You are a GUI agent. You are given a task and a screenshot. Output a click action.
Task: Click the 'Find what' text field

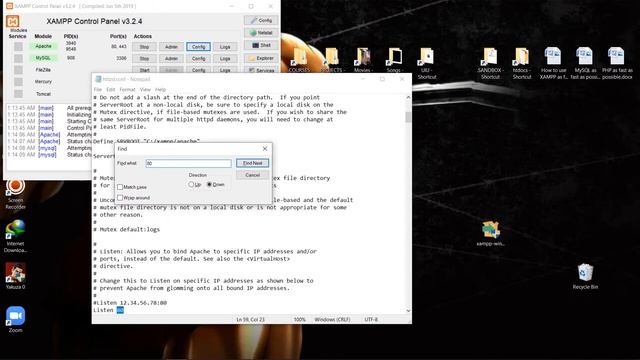(x=189, y=163)
